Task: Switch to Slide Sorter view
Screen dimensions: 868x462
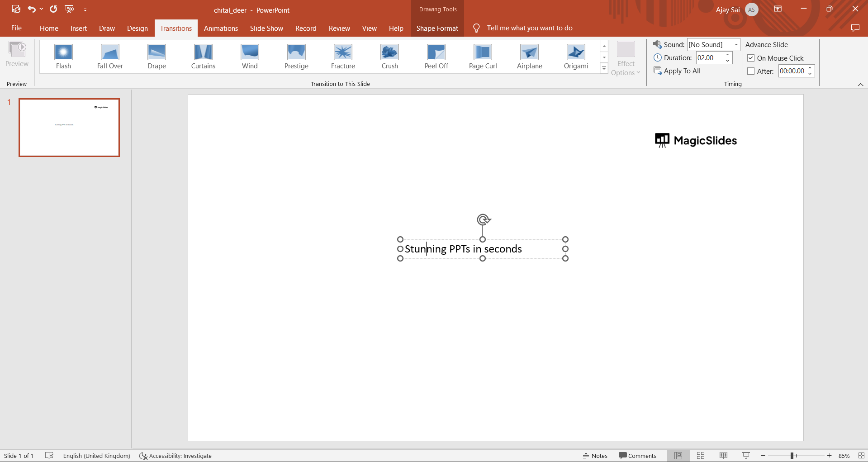Action: pyautogui.click(x=701, y=456)
